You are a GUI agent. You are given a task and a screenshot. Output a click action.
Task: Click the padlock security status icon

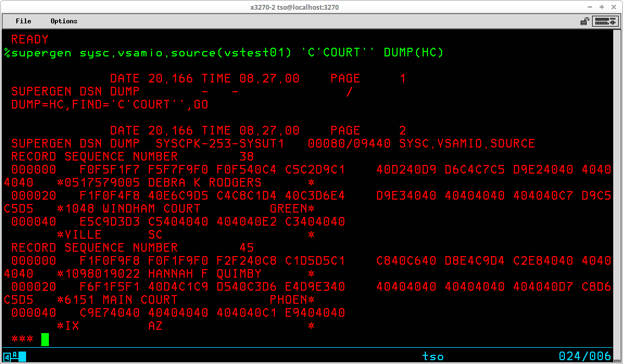pos(584,21)
